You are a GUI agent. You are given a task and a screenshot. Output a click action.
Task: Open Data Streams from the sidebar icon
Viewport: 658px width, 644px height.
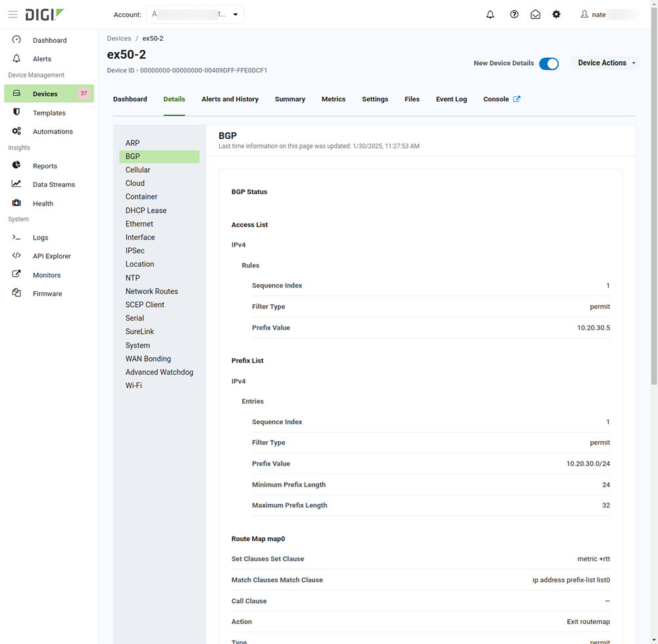pyautogui.click(x=16, y=184)
